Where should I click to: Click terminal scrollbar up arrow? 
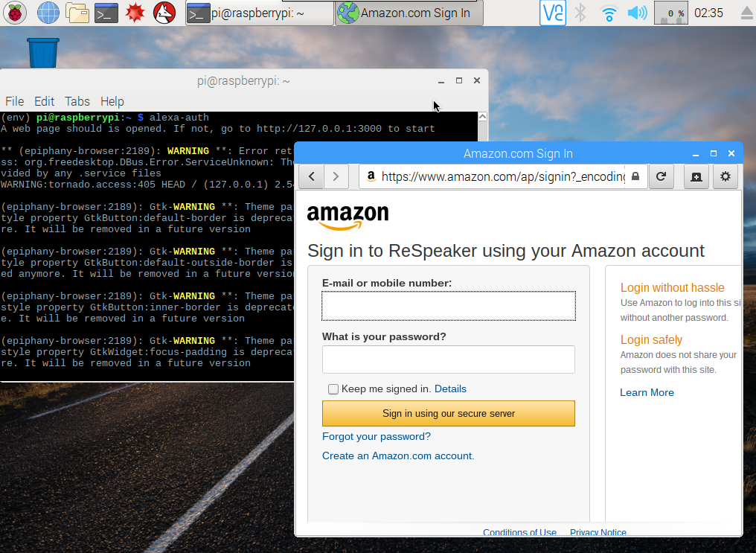click(482, 117)
